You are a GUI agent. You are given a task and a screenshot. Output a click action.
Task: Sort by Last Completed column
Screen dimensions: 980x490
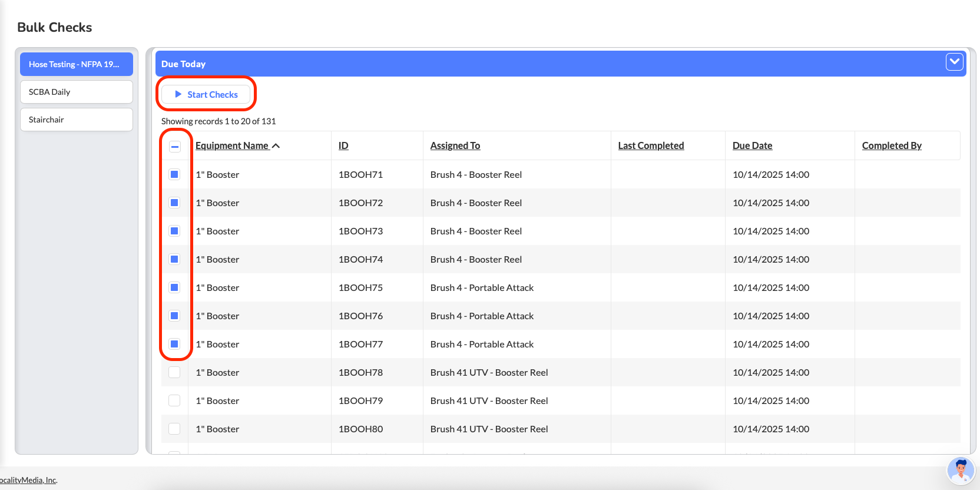(x=651, y=145)
